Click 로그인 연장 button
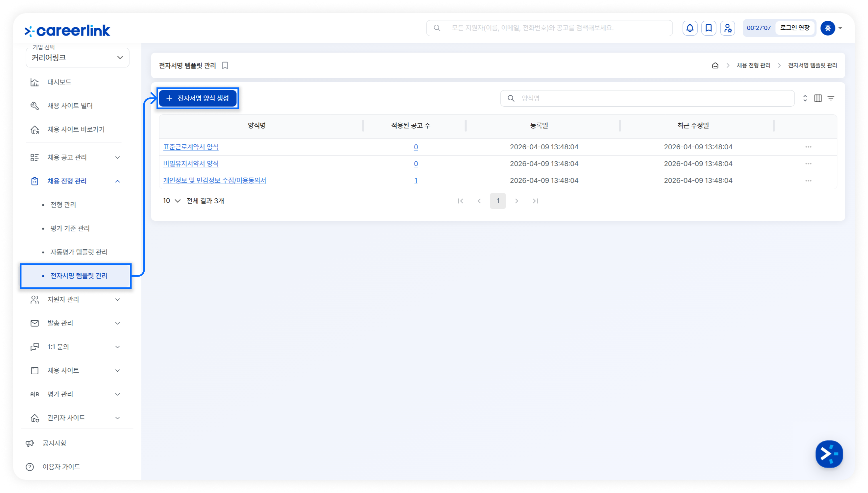 (x=795, y=28)
